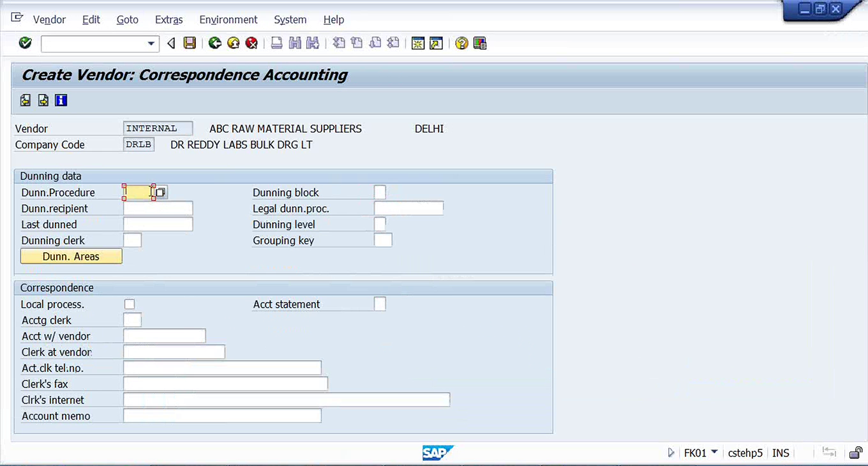Click the Print icon in toolbar
868x466 pixels.
tap(276, 43)
